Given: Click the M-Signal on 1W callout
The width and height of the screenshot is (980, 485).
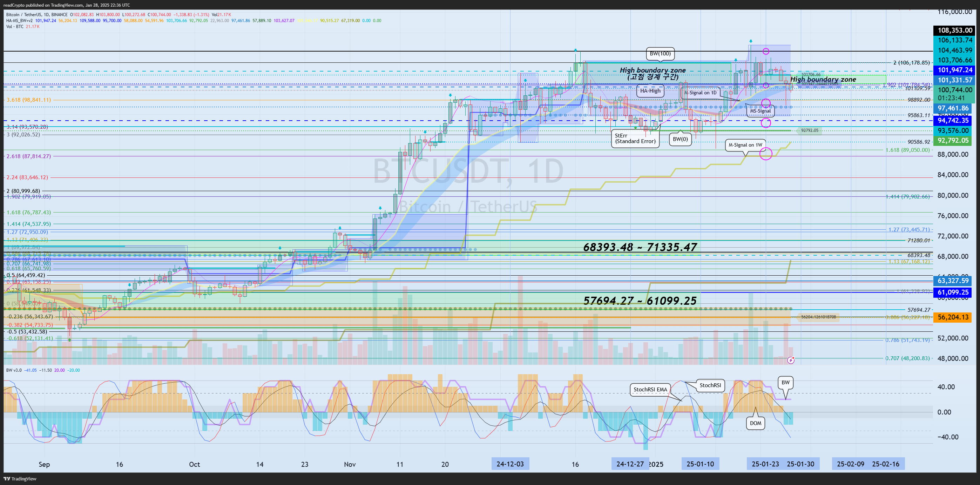Looking at the screenshot, I should pyautogui.click(x=745, y=145).
